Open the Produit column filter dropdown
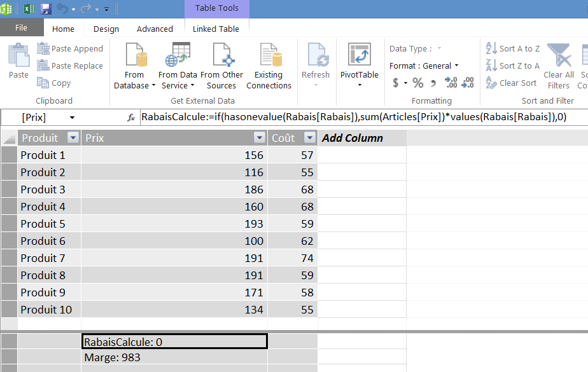This screenshot has height=372, width=588. (x=73, y=138)
